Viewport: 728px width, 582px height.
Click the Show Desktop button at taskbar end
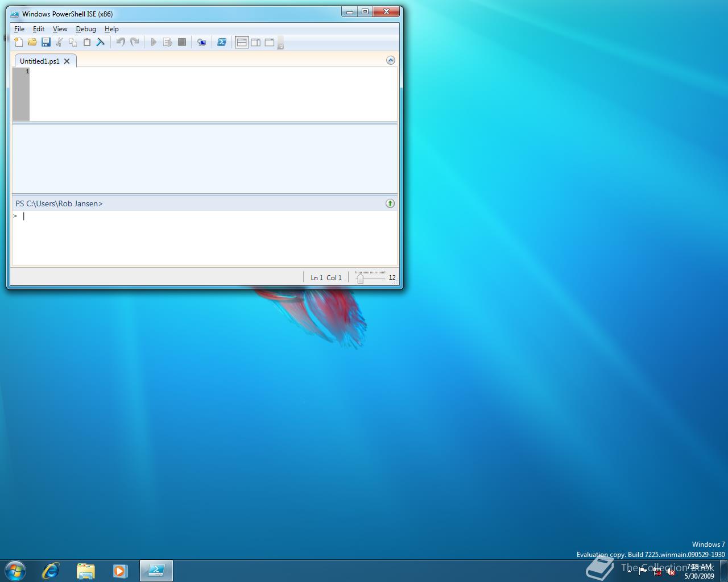tap(723, 571)
